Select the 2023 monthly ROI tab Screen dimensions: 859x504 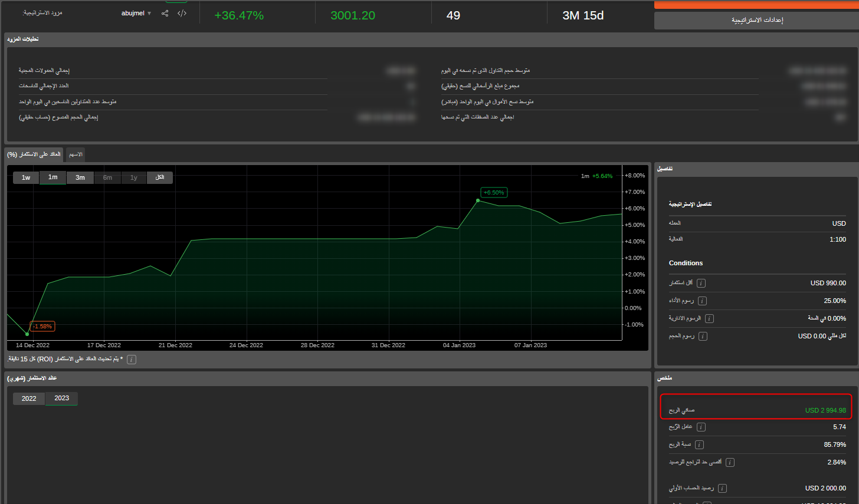tap(62, 398)
